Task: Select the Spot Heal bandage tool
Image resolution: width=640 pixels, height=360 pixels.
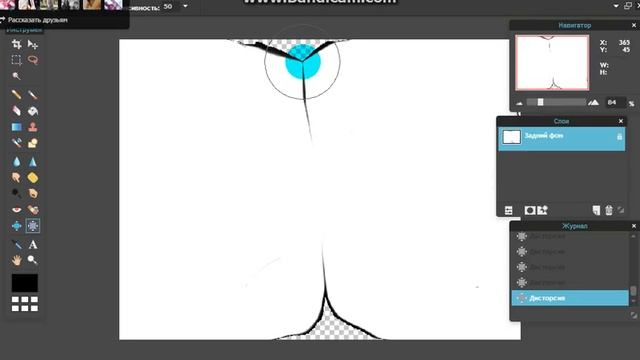Action: (33, 210)
